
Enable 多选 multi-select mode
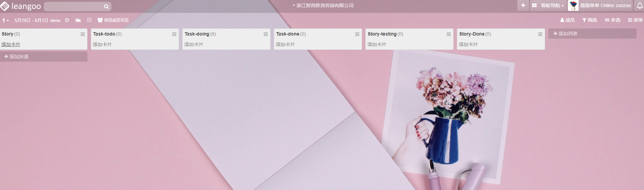(613, 20)
